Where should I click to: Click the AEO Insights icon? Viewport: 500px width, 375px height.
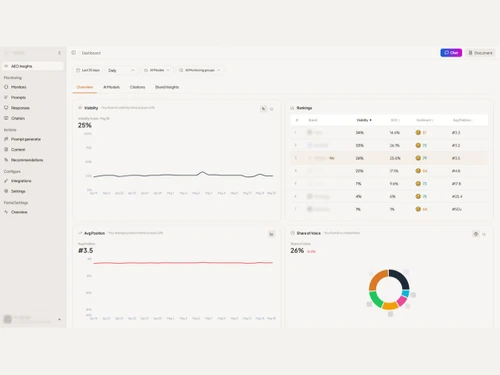(6, 66)
